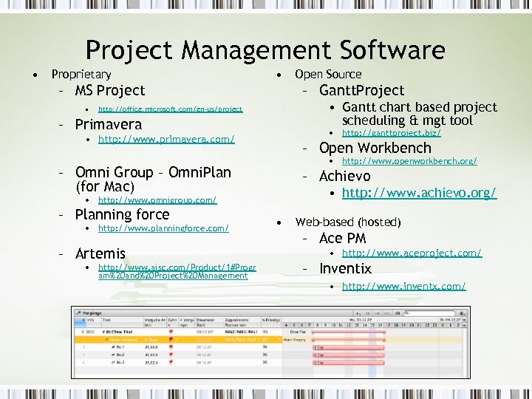The image size is (532, 399).
Task: Open the gear settings icon in Vorgänge toolbar
Action: click(x=463, y=313)
